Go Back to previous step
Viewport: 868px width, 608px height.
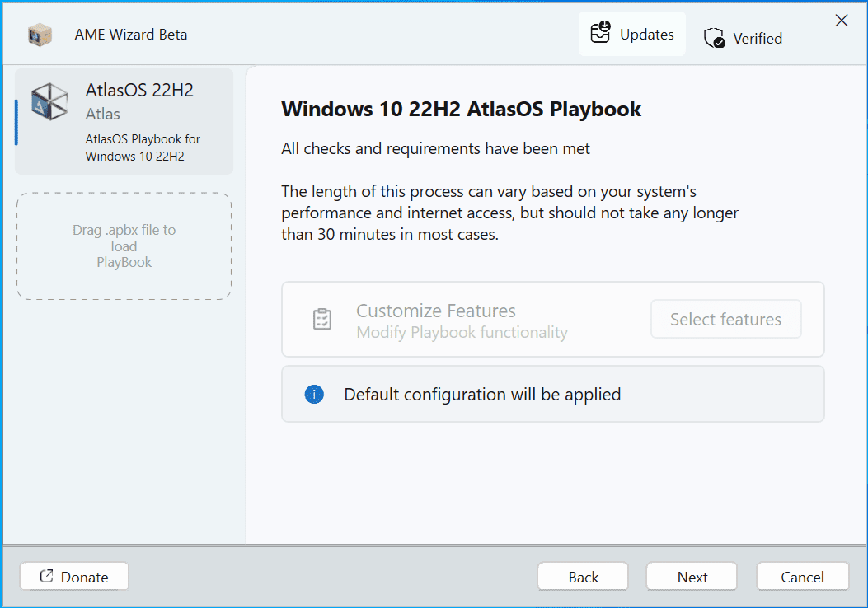point(583,577)
